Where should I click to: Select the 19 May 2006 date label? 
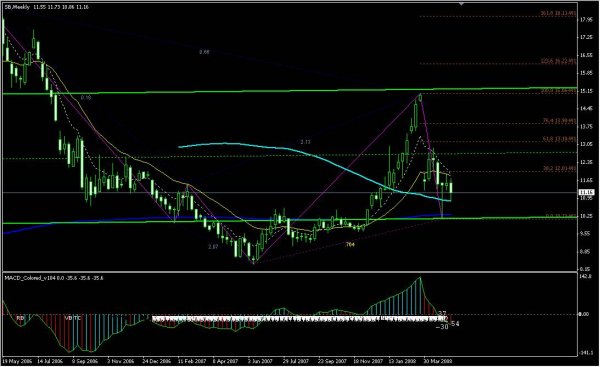[17, 361]
